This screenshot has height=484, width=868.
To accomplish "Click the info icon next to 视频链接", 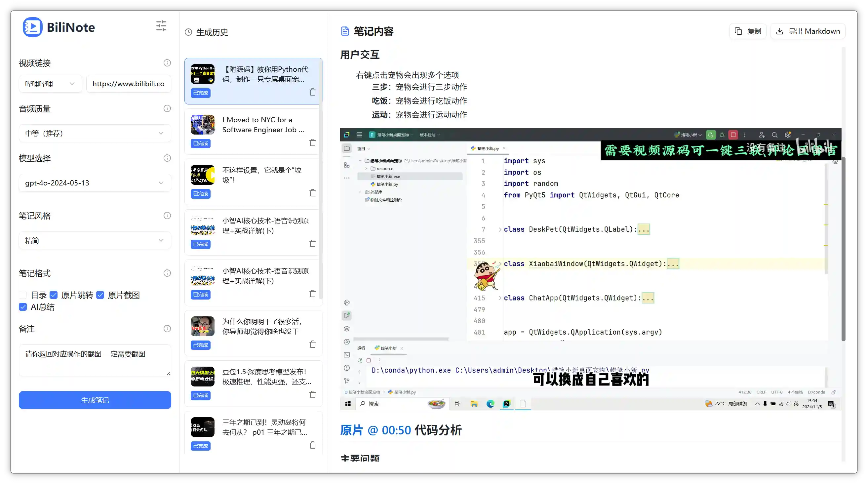I will click(x=167, y=63).
